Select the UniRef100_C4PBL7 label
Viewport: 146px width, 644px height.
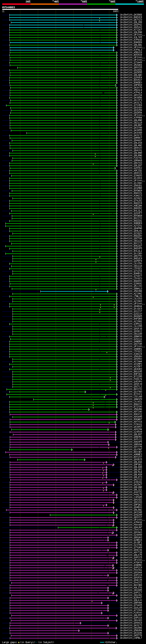point(131,638)
